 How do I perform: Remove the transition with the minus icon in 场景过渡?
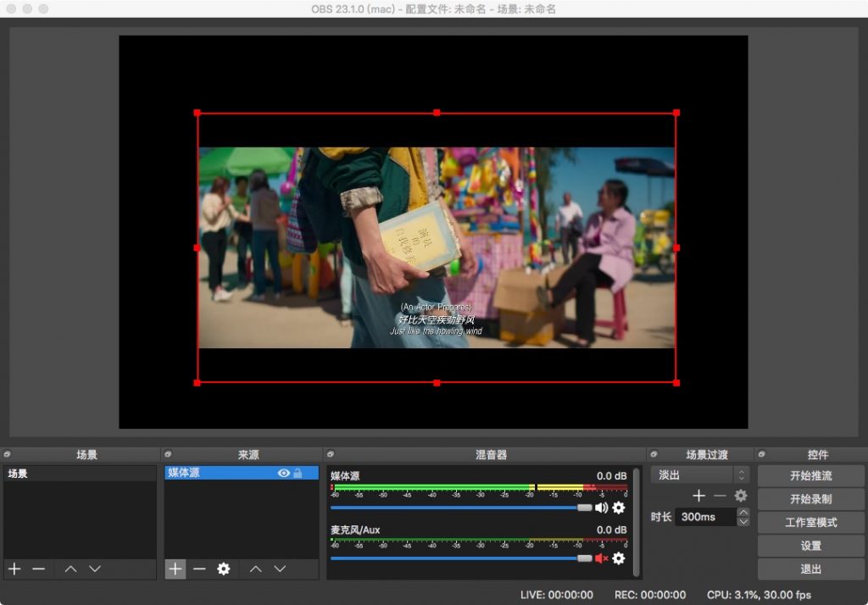click(x=720, y=496)
